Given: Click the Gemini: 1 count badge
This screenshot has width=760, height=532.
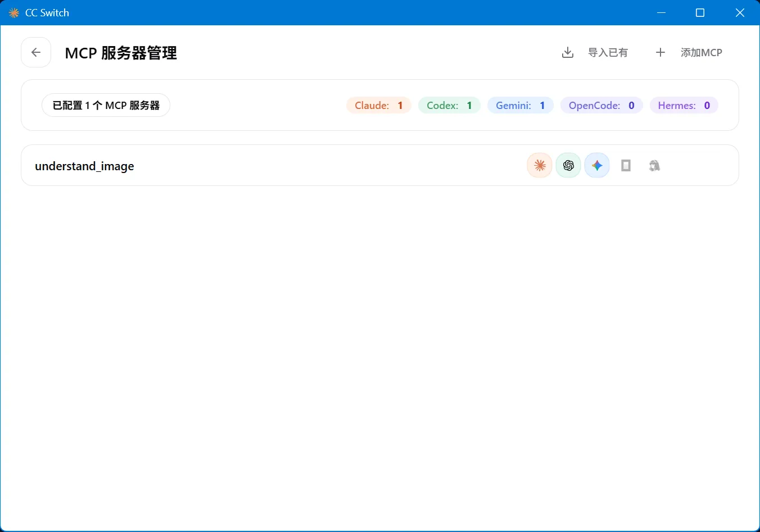Looking at the screenshot, I should click(521, 105).
